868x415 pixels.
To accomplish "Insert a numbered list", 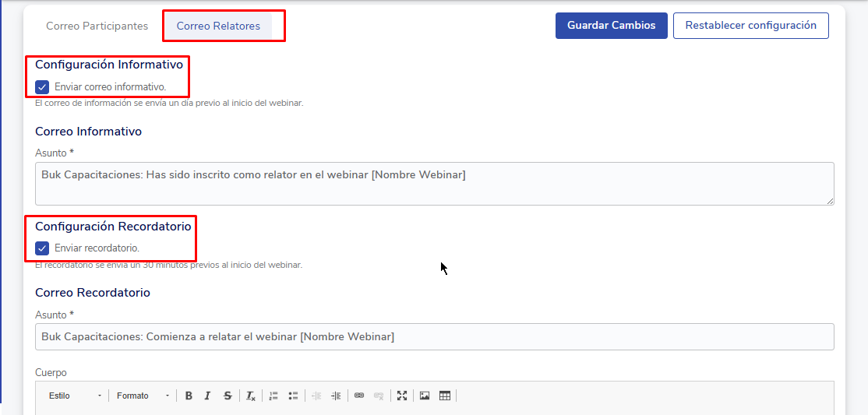I will click(x=273, y=396).
